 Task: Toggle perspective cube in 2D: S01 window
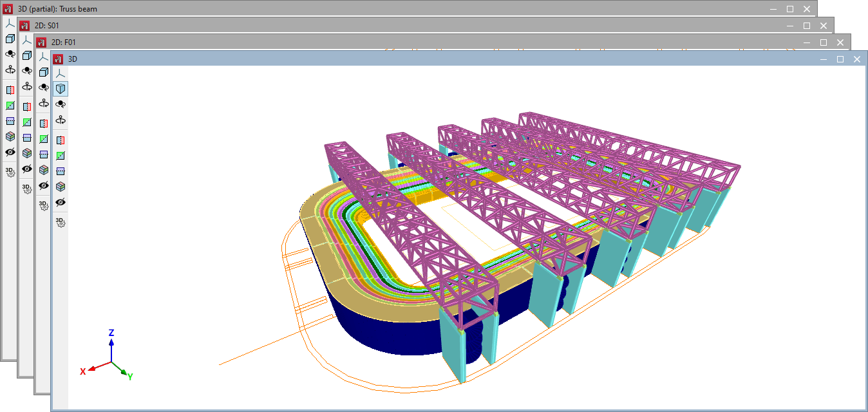[x=27, y=55]
